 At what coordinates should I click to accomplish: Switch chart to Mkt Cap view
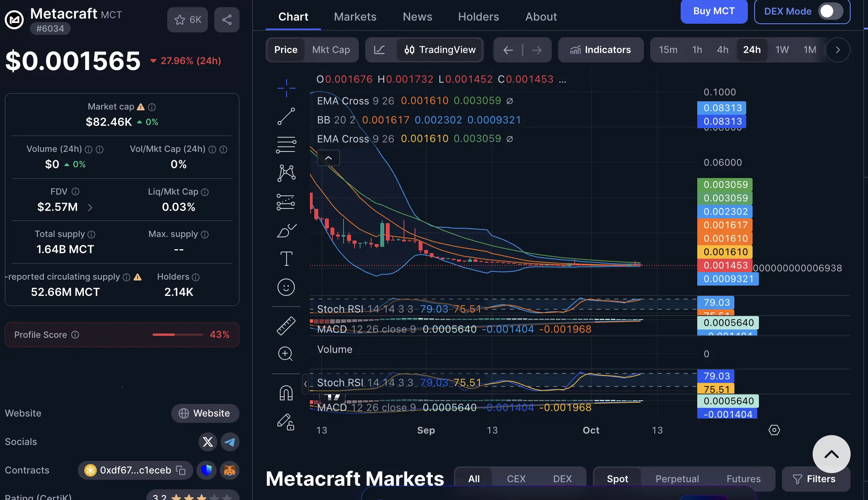click(331, 50)
